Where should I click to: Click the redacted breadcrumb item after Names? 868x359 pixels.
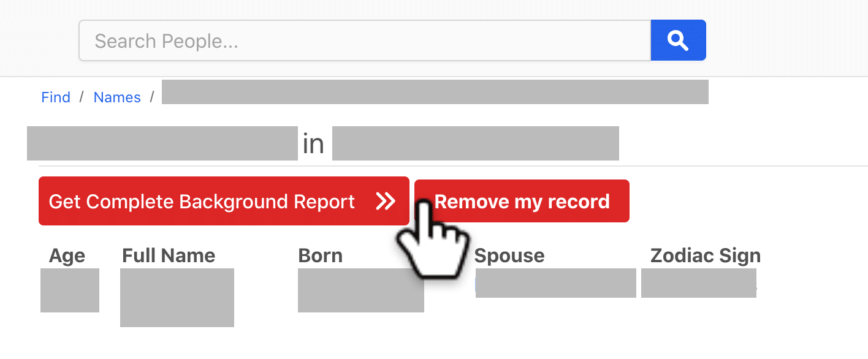(435, 92)
